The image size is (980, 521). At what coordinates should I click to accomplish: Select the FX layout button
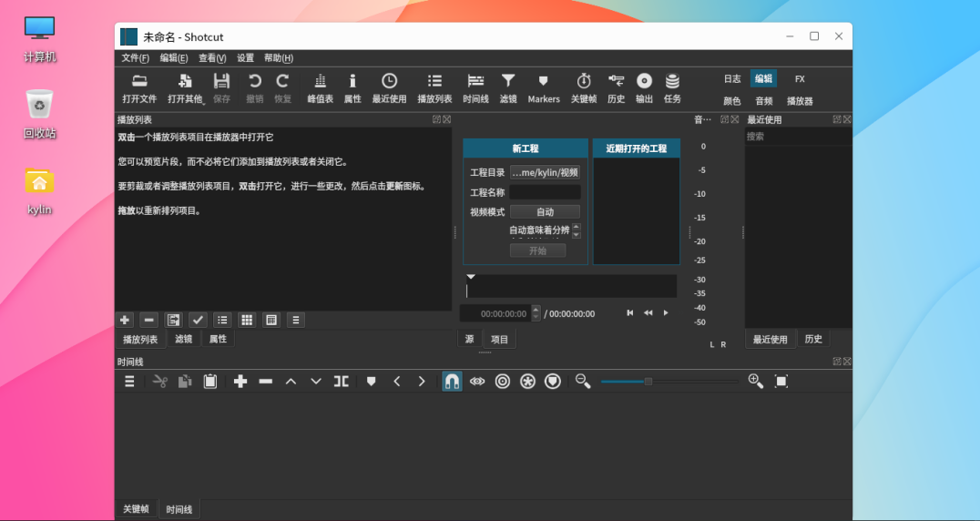[800, 78]
